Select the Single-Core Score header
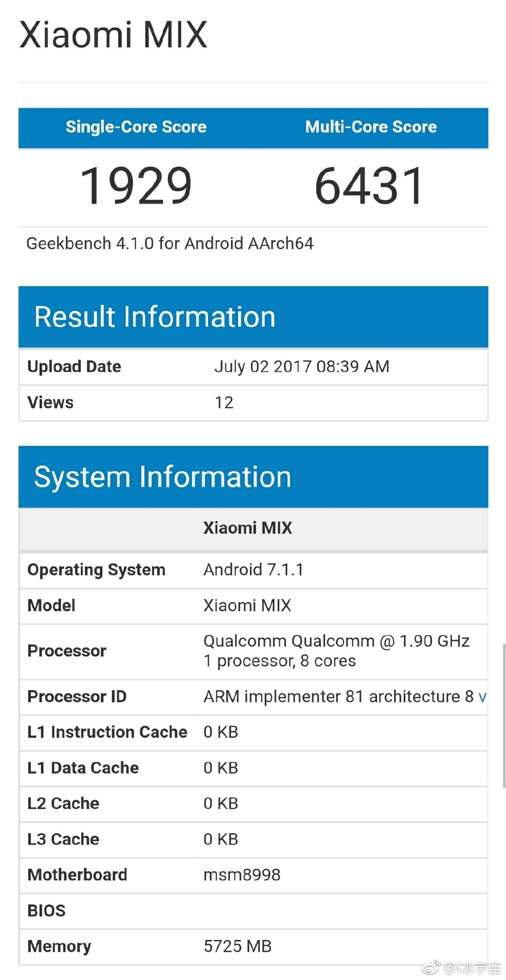This screenshot has height=980, width=506. tap(136, 127)
